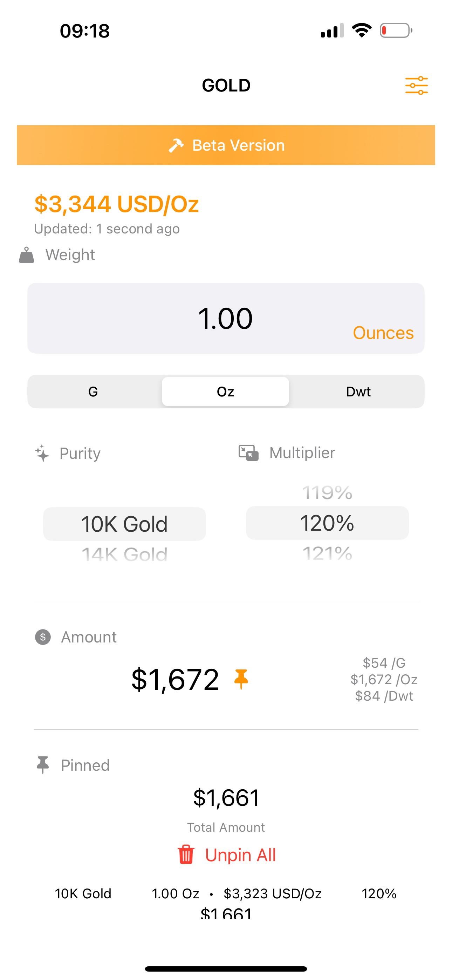Choose 14K Gold in purity picker
Screen dimensions: 452x980
click(x=124, y=554)
